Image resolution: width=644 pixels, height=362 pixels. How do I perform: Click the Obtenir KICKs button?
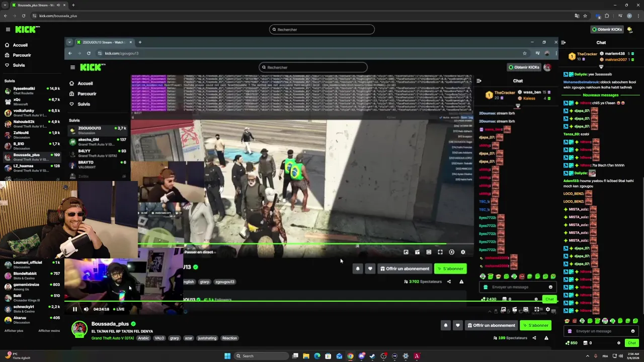pos(607,30)
